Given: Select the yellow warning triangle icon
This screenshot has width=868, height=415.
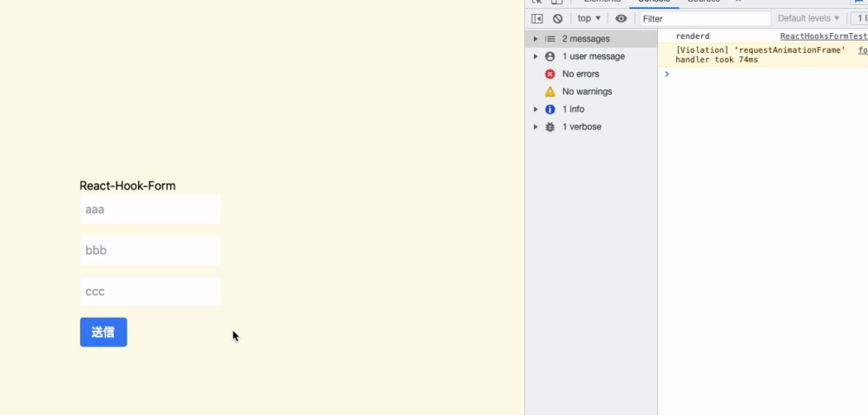Looking at the screenshot, I should 549,91.
